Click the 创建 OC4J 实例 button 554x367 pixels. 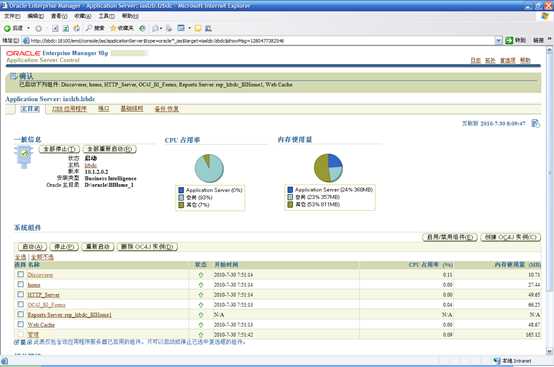coord(511,237)
